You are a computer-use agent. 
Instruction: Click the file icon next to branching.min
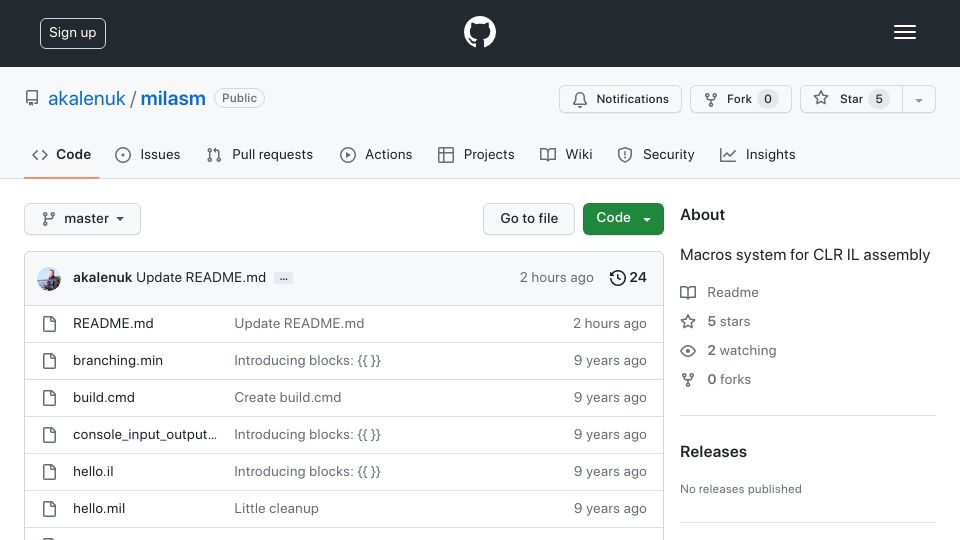(50, 361)
